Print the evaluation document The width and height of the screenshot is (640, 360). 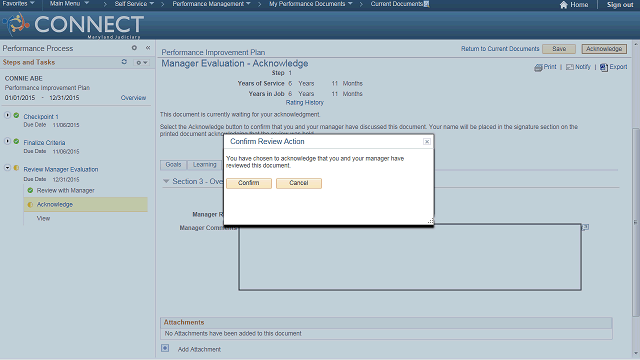tap(545, 67)
